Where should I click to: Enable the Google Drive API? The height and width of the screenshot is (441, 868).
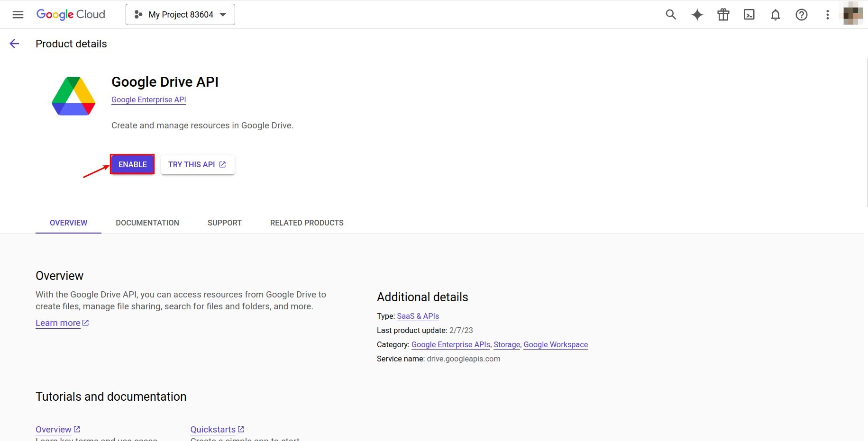(132, 164)
